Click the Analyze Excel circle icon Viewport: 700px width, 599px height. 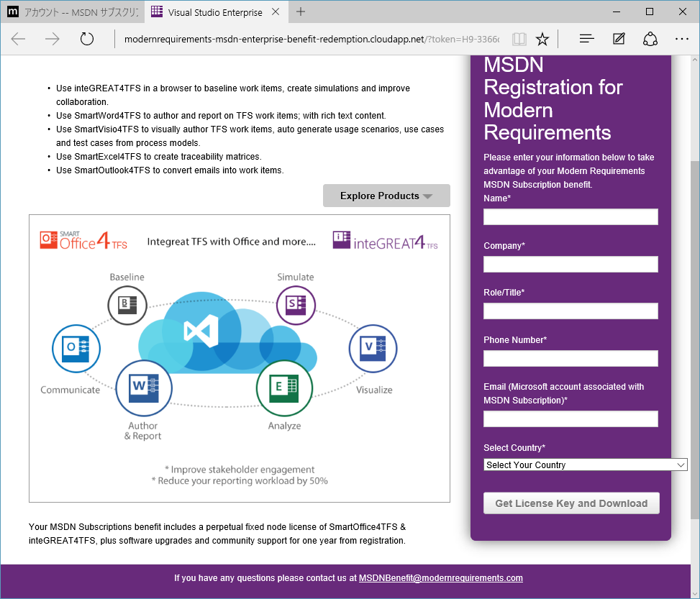[x=284, y=388]
